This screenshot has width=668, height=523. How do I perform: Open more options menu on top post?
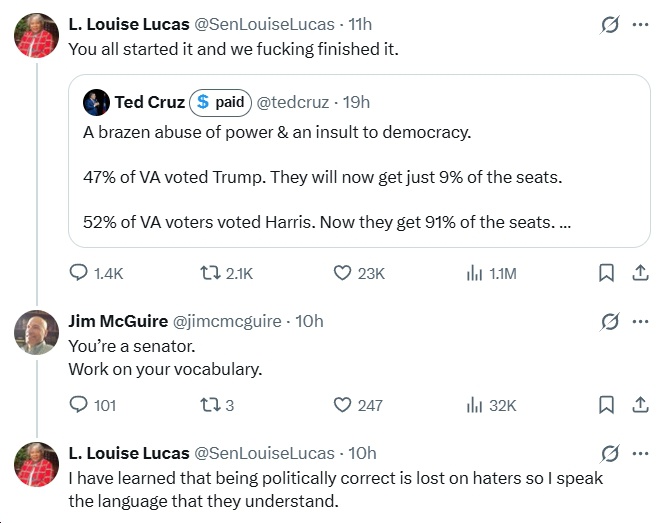click(x=639, y=25)
